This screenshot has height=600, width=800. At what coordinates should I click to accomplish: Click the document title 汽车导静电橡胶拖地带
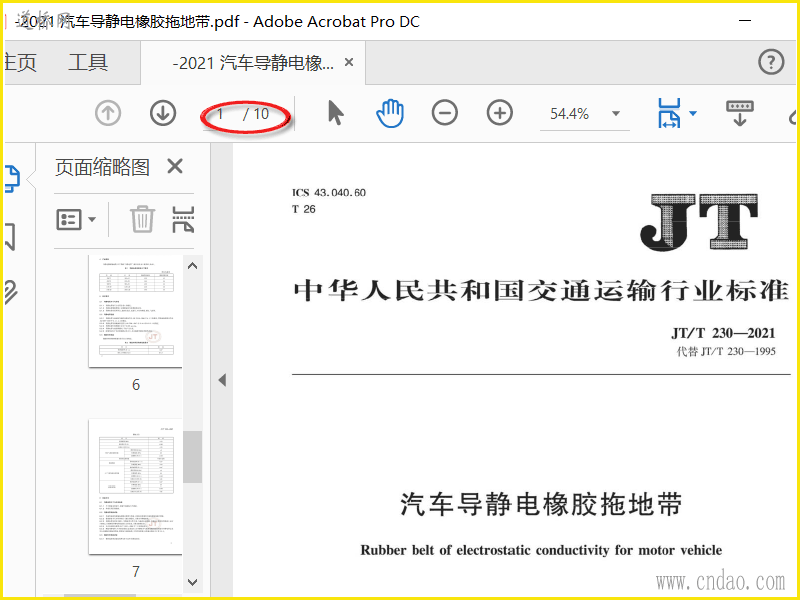(541, 504)
